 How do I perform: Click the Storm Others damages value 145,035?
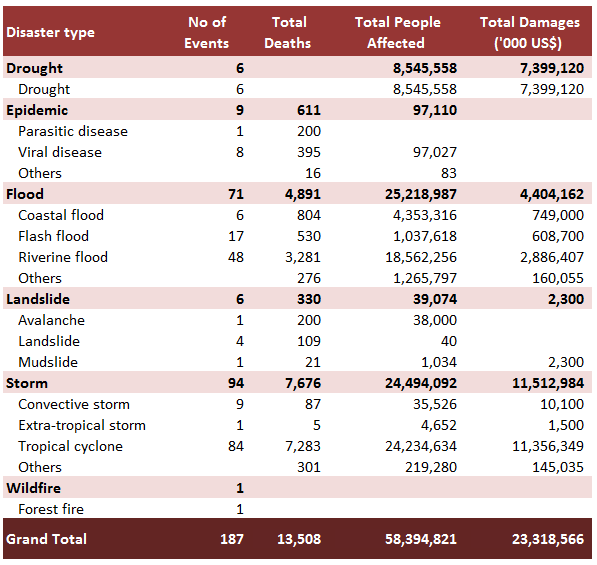pyautogui.click(x=558, y=467)
